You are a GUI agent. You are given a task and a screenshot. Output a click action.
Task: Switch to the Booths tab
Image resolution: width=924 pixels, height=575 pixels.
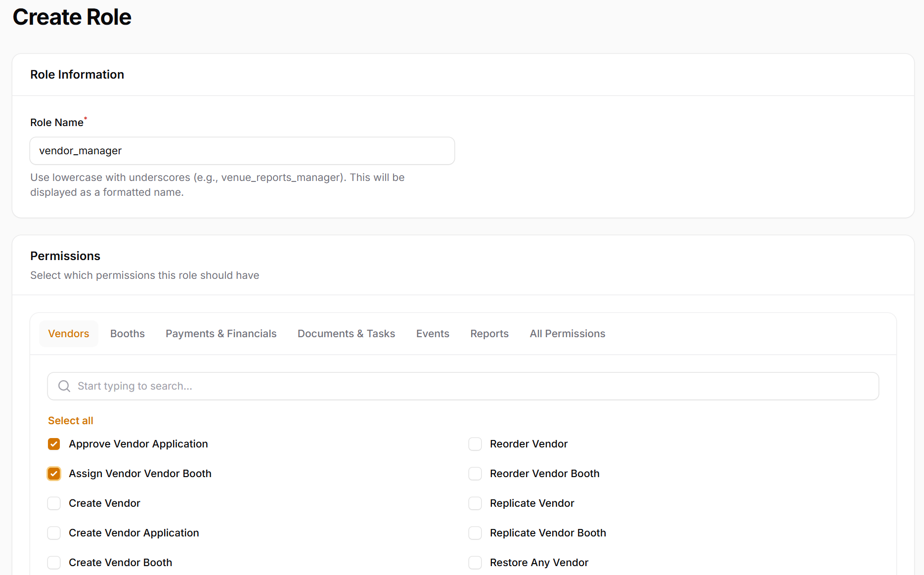pyautogui.click(x=128, y=334)
